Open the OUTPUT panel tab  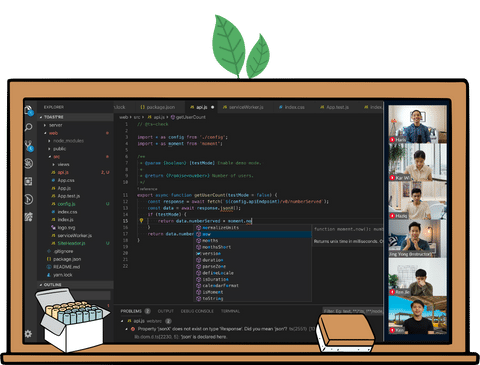(x=166, y=311)
